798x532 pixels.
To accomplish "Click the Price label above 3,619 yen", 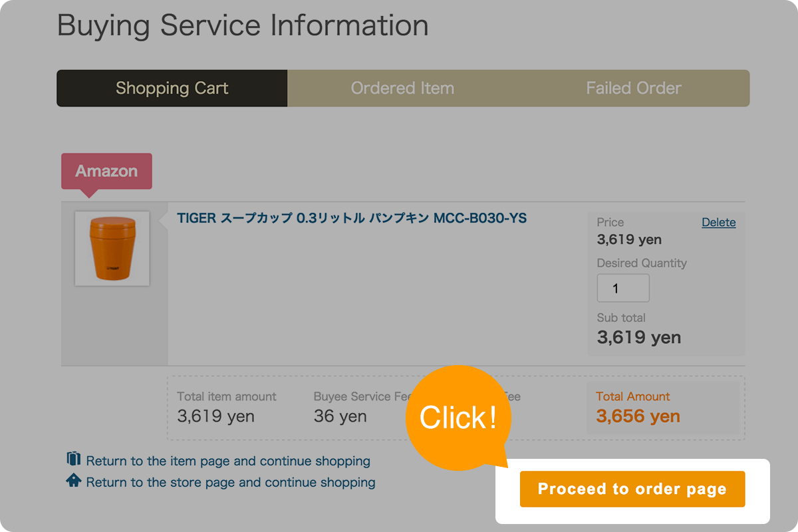I will point(610,222).
